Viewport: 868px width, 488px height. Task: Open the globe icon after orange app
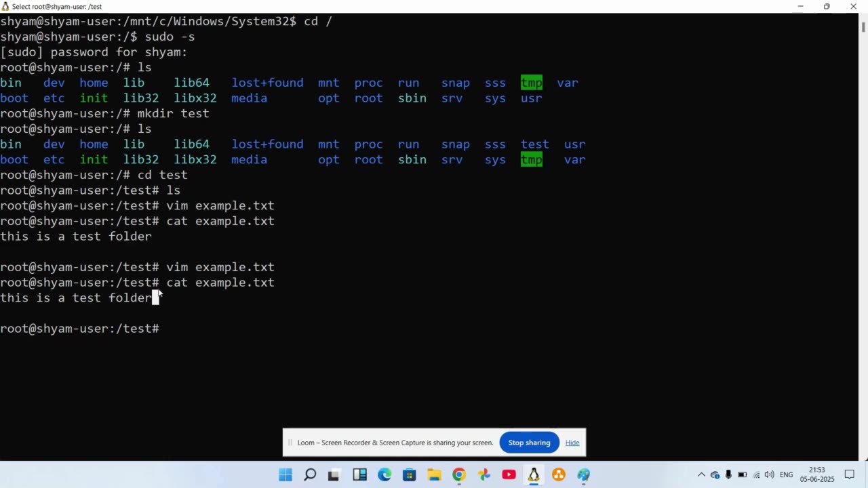583,475
